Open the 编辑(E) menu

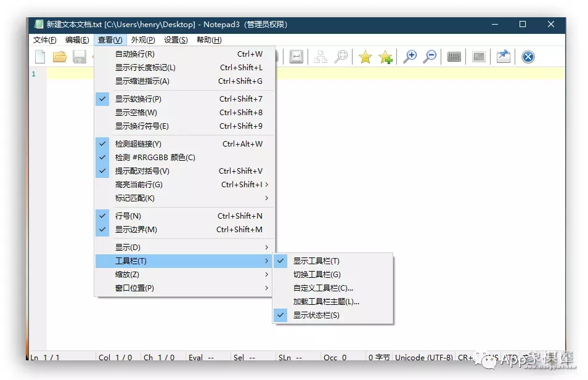tap(77, 39)
